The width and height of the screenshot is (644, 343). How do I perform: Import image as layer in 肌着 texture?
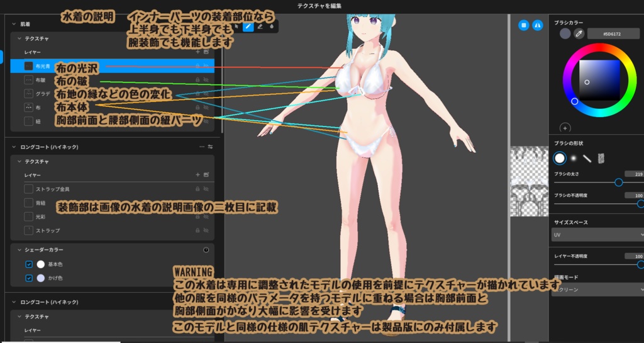pyautogui.click(x=206, y=52)
